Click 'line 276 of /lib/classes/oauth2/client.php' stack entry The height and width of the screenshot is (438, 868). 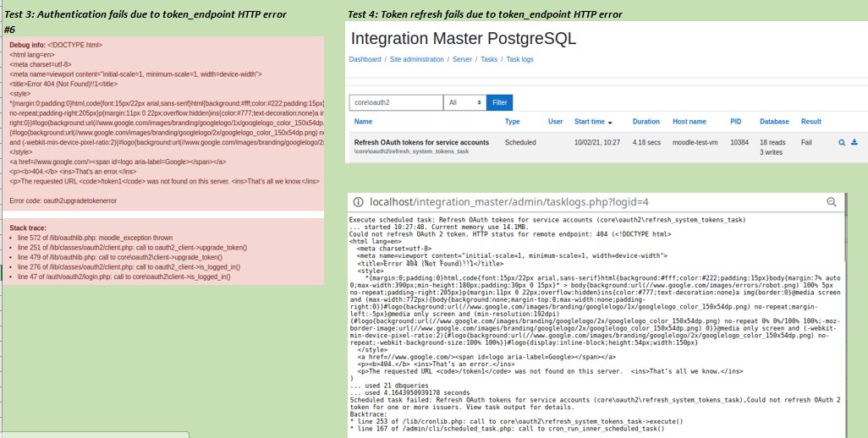(x=129, y=267)
